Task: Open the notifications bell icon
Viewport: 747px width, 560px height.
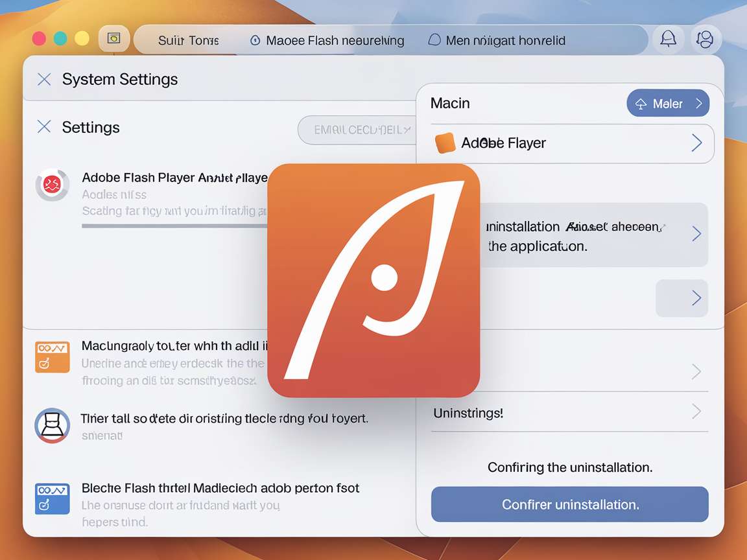Action: [x=668, y=39]
